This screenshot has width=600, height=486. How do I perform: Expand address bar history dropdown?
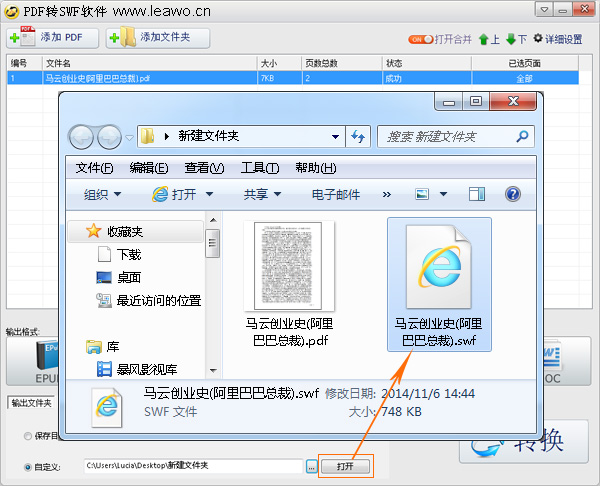point(336,137)
